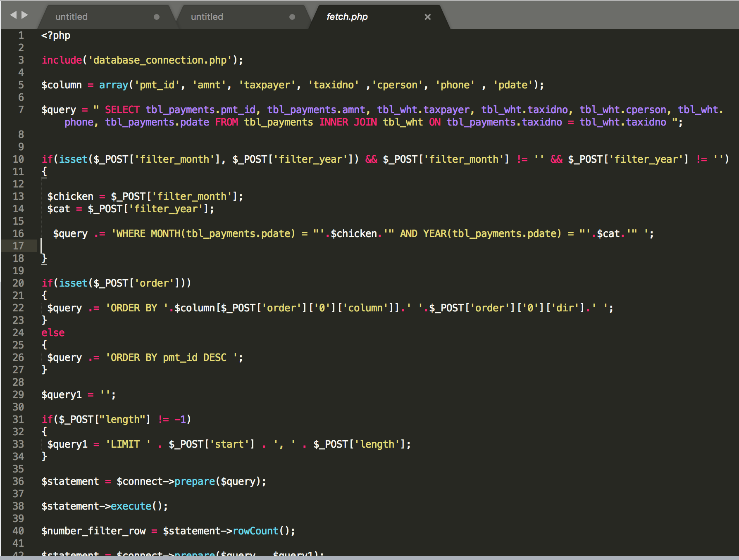
Task: Click the rowCount method call
Action: point(255,531)
